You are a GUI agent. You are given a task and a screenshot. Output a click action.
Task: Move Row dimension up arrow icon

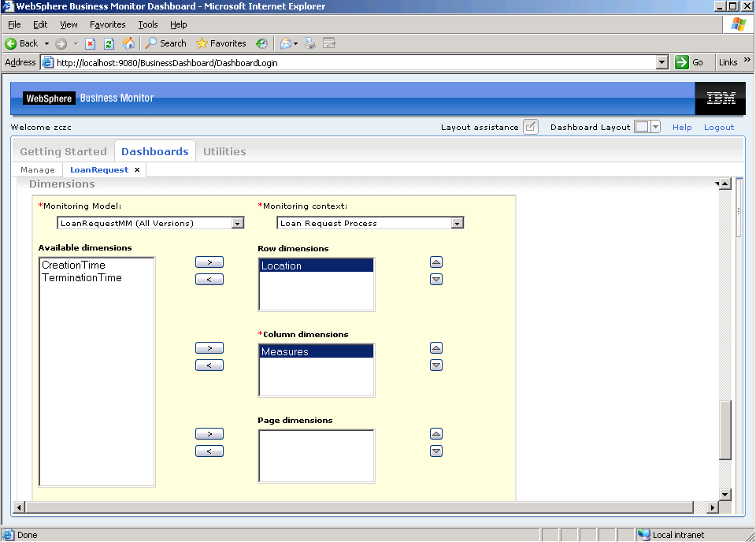click(x=436, y=262)
